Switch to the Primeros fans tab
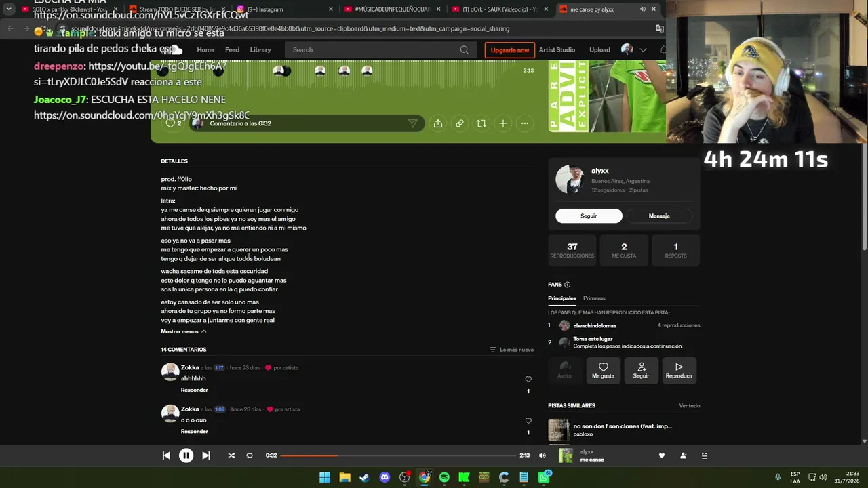This screenshot has height=488, width=868. (x=594, y=298)
